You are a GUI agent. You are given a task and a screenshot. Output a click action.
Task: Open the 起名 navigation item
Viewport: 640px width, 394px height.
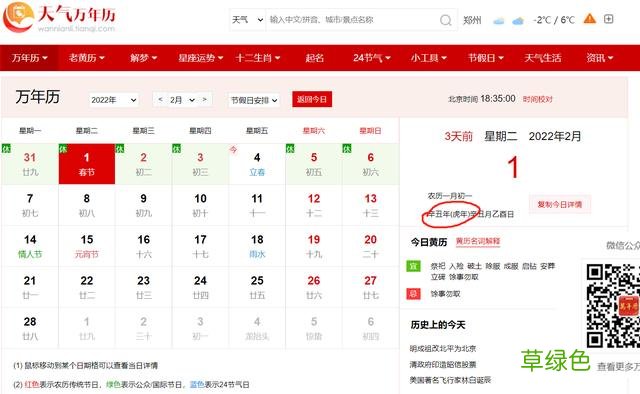(314, 58)
